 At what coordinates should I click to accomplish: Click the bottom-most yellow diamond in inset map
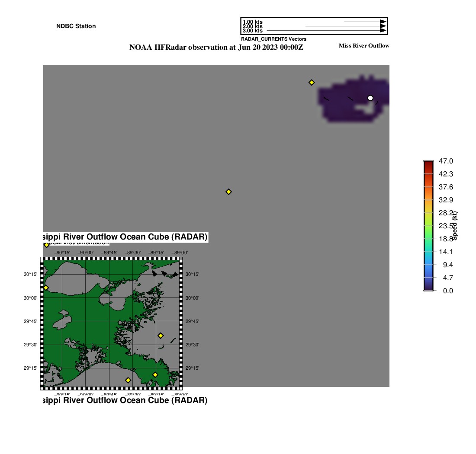click(128, 380)
